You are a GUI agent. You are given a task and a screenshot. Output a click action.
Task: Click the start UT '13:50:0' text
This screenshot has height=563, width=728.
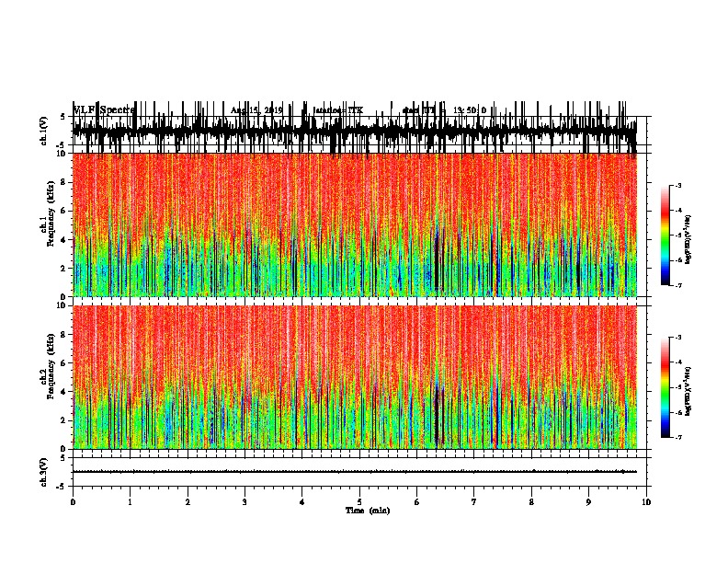tap(470, 110)
